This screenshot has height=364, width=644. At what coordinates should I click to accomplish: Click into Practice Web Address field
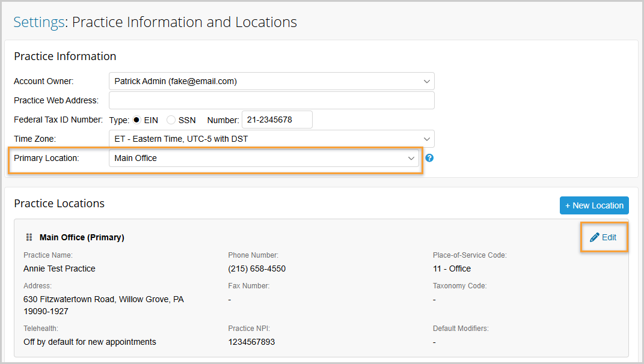[x=271, y=100]
